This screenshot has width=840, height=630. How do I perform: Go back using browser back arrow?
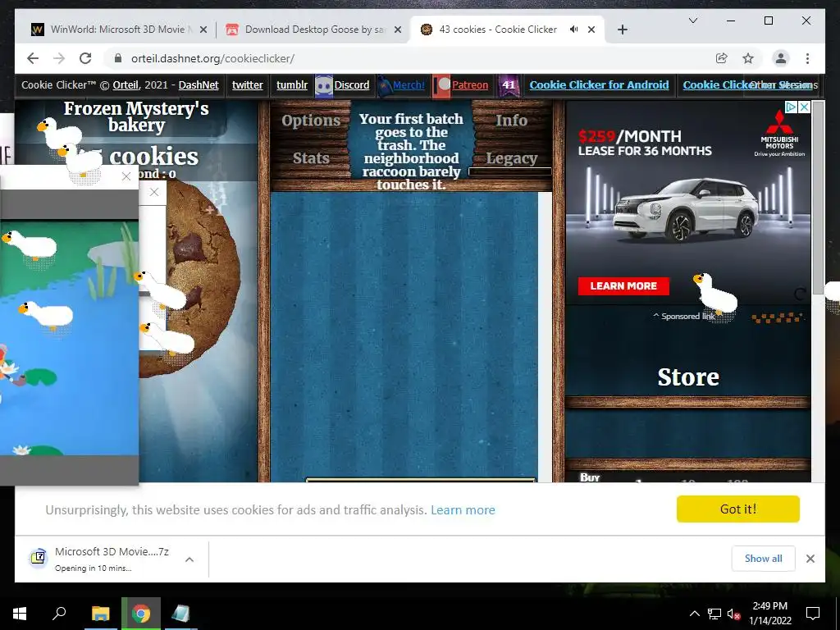tap(33, 58)
